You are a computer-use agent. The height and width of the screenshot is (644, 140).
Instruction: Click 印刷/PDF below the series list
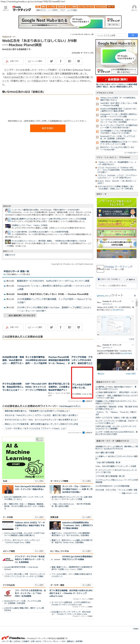pos(13,327)
